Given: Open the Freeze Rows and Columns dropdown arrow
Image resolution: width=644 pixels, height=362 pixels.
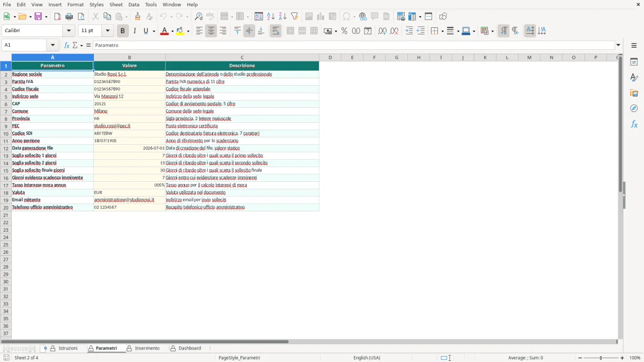Looking at the screenshot, I should click(x=420, y=17).
